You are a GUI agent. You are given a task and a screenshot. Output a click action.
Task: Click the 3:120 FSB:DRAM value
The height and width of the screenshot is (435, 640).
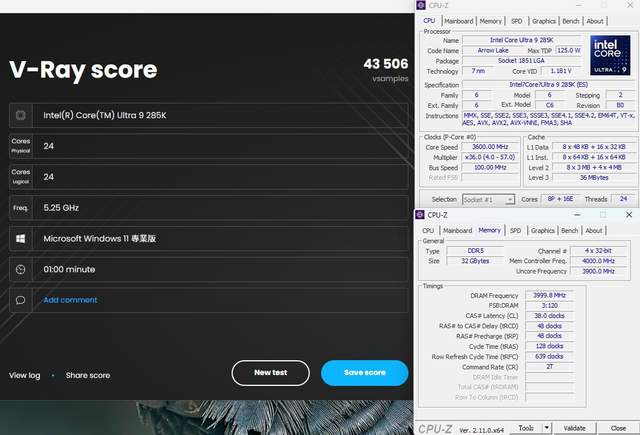point(549,305)
